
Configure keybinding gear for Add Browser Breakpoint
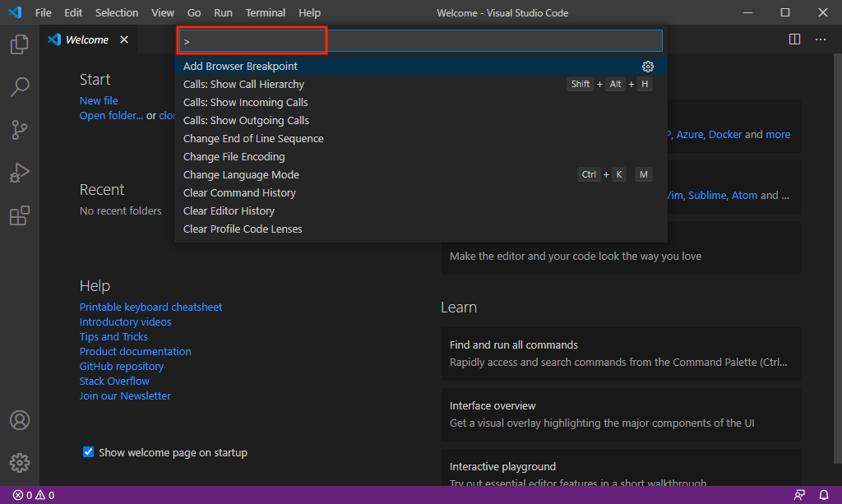pos(648,67)
